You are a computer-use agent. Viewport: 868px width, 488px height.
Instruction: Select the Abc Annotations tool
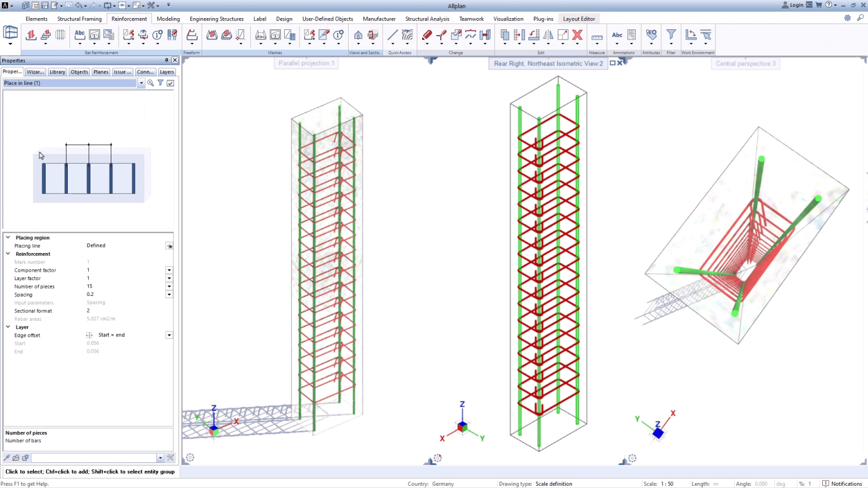[x=617, y=35]
